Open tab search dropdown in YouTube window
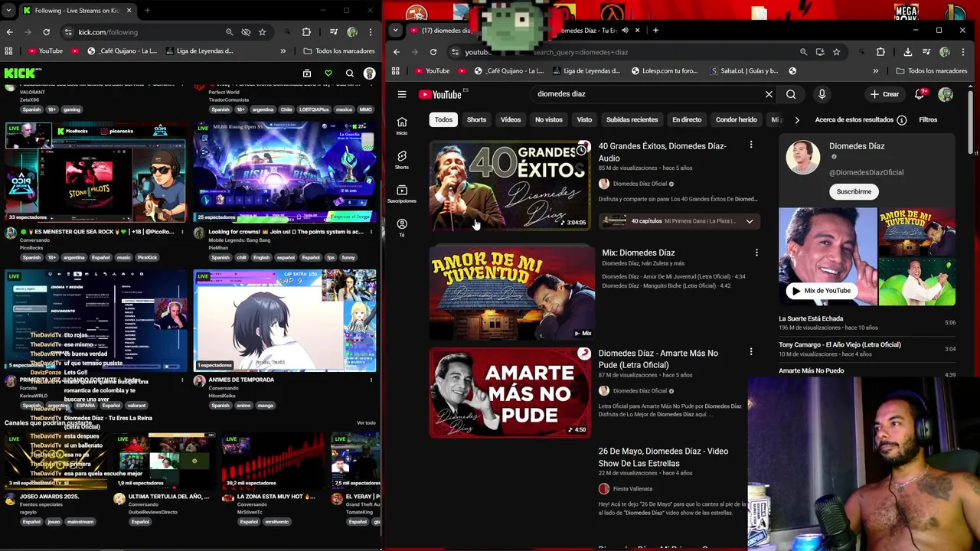 (395, 31)
